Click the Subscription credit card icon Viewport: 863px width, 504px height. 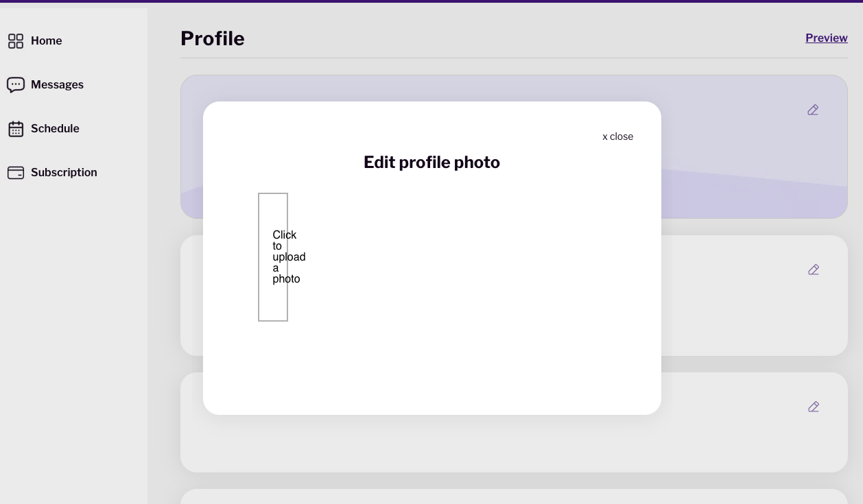click(16, 173)
